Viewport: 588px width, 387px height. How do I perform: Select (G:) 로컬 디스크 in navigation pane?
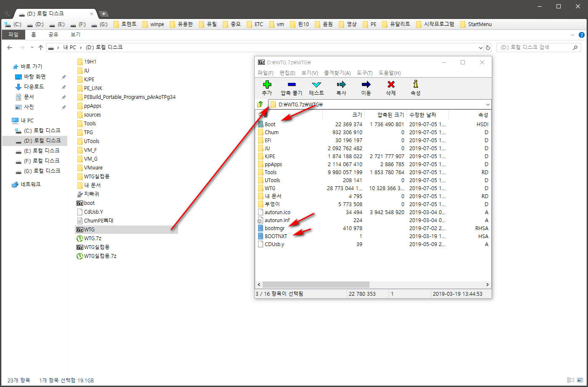point(42,171)
